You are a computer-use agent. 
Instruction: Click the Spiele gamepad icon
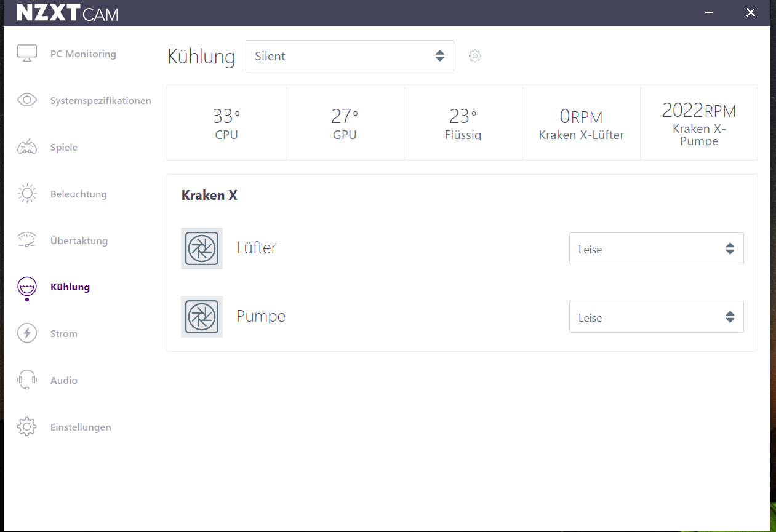[x=27, y=147]
